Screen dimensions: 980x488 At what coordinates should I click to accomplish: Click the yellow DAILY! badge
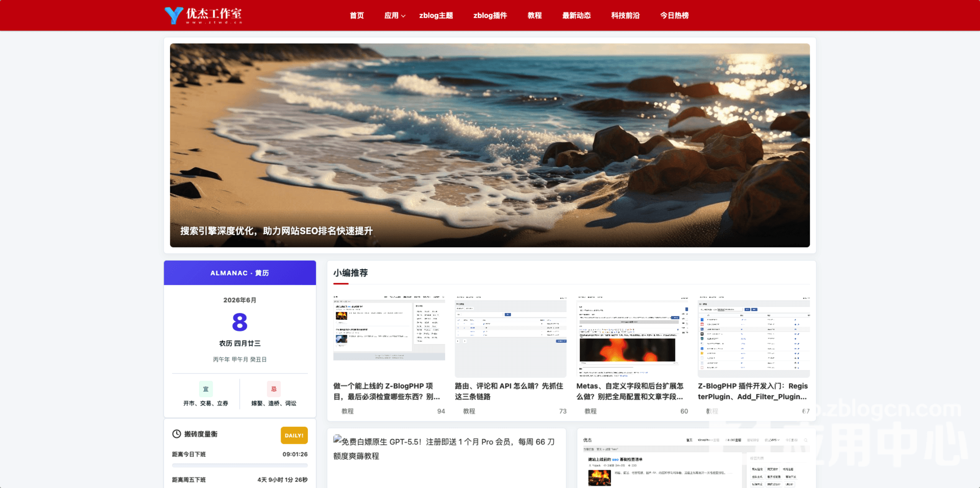pyautogui.click(x=294, y=435)
